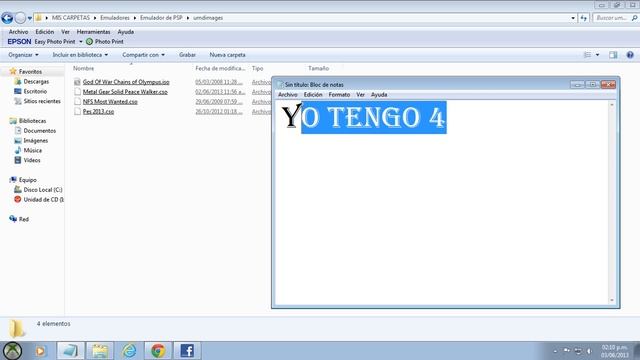Open the Organizar dropdown
Image resolution: width=640 pixels, height=360 pixels.
pyautogui.click(x=24, y=55)
